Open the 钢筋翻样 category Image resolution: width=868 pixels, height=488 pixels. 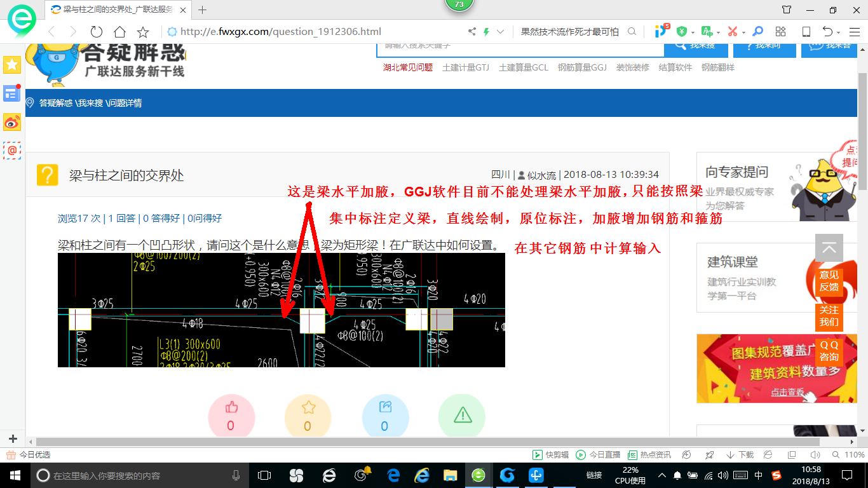pyautogui.click(x=718, y=67)
